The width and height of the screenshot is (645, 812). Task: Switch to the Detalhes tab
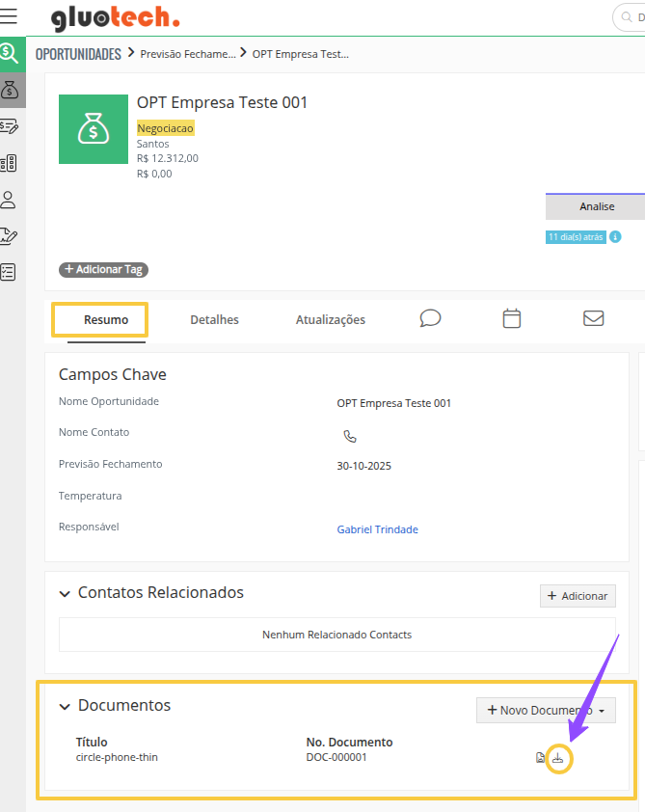click(214, 320)
